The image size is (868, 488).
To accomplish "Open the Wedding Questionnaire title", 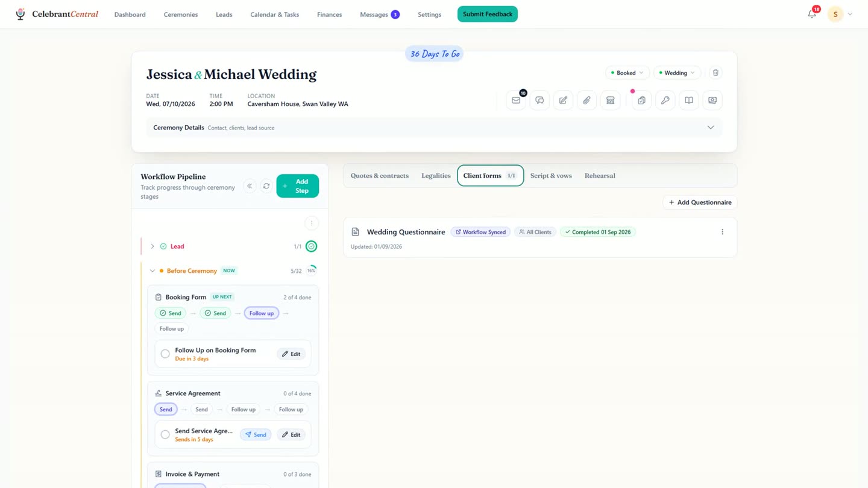I will coord(406,232).
